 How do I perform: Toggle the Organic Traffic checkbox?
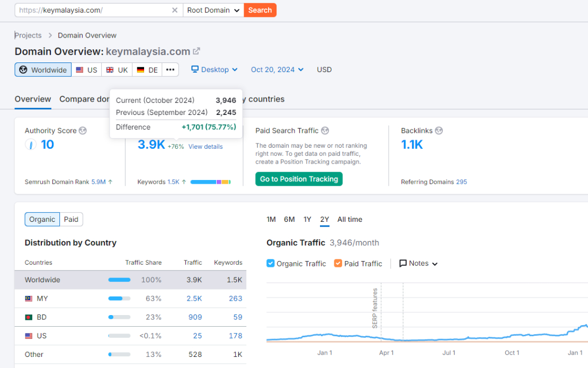point(270,264)
